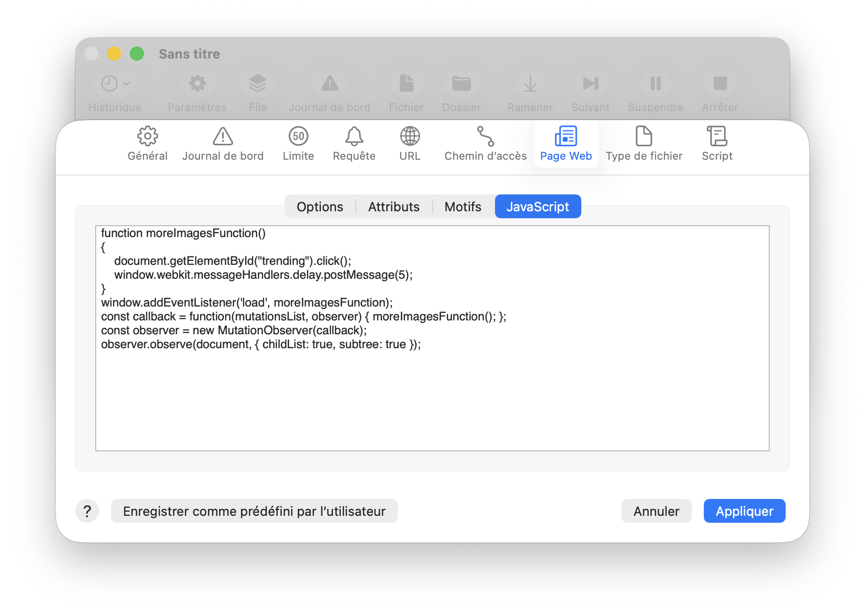Select the Journal de bord warning icon
Screen dimensions: 865x616
click(223, 136)
